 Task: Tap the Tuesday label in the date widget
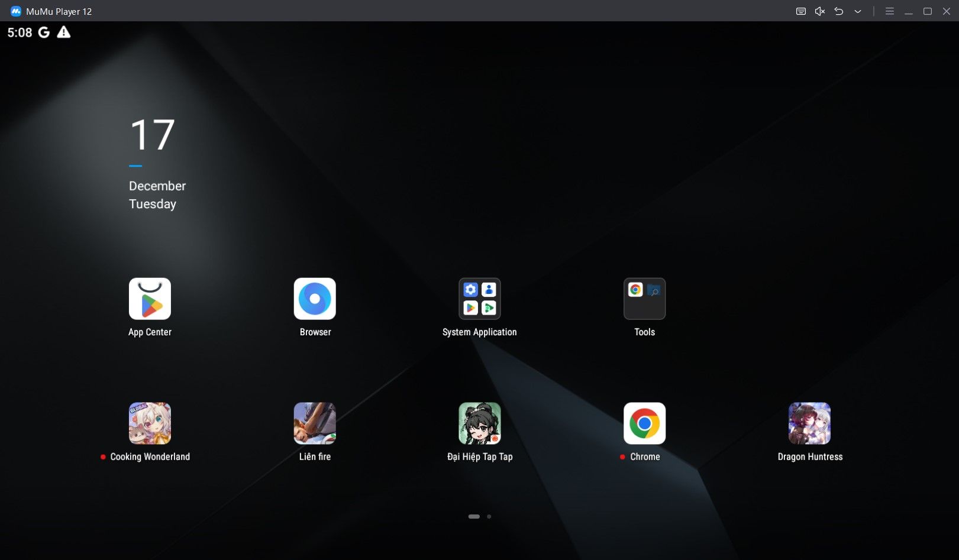(153, 204)
